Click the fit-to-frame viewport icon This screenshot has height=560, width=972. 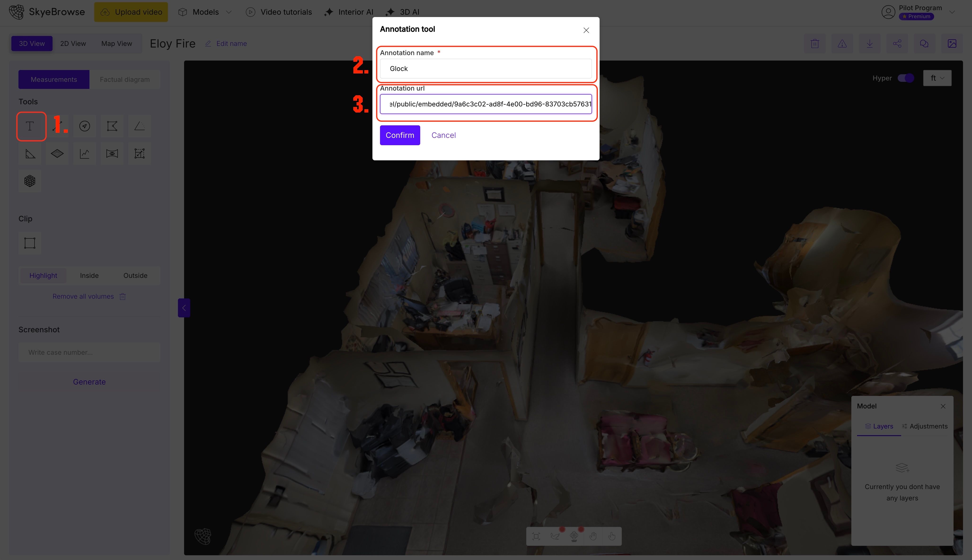click(536, 536)
